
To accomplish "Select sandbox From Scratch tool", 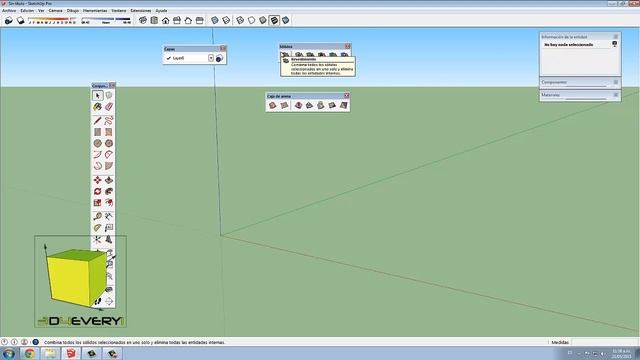I will click(284, 105).
